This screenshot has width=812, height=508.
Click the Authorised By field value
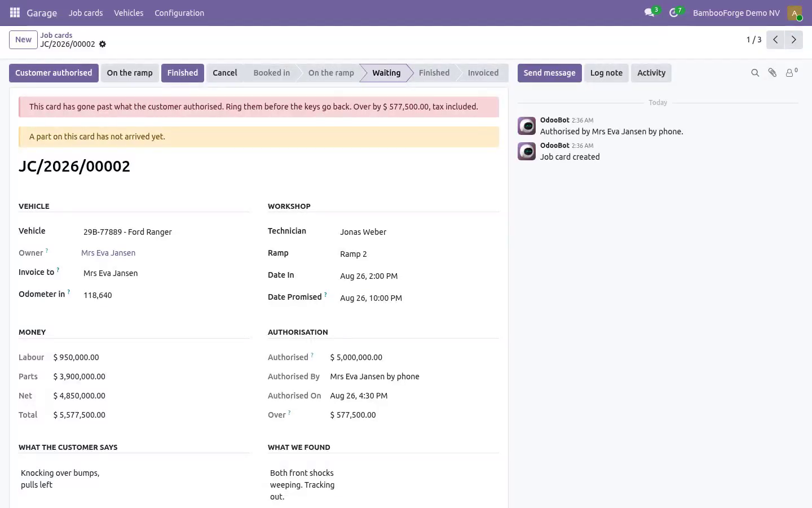pyautogui.click(x=374, y=376)
